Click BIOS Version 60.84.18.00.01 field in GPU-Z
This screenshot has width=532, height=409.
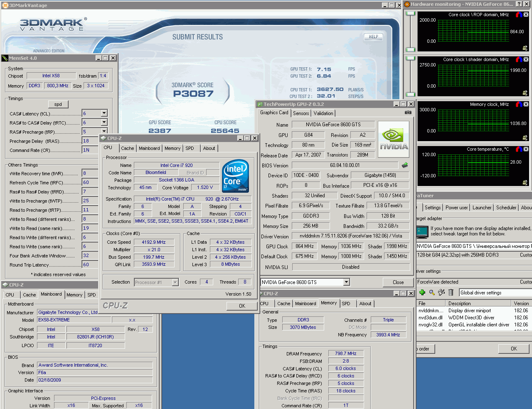345,165
